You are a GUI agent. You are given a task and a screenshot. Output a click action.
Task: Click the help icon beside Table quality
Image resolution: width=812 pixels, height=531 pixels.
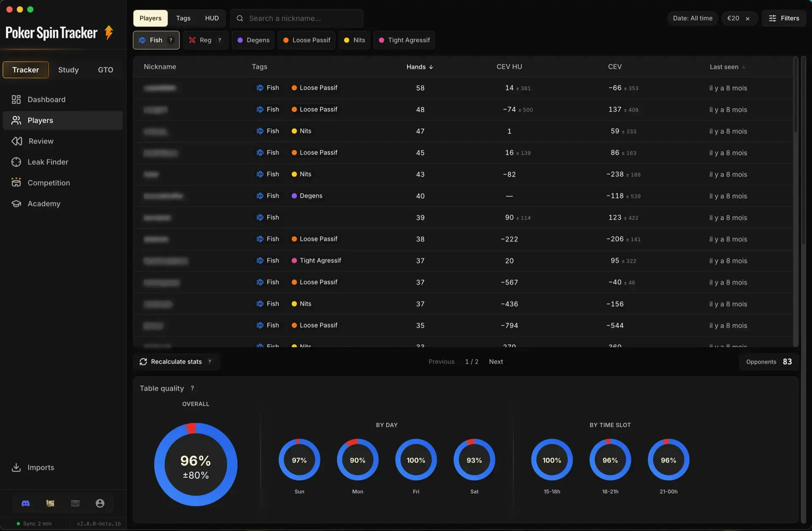coord(192,388)
